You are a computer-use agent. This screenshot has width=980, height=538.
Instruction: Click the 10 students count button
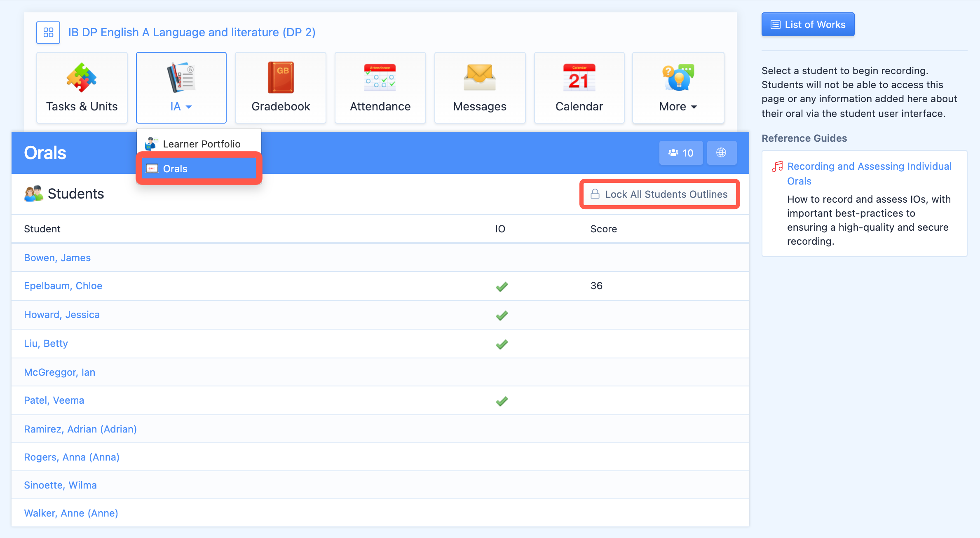coord(681,153)
